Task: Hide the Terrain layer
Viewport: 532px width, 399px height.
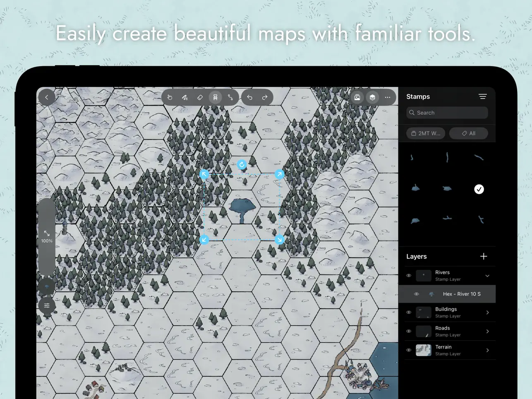Action: click(408, 350)
